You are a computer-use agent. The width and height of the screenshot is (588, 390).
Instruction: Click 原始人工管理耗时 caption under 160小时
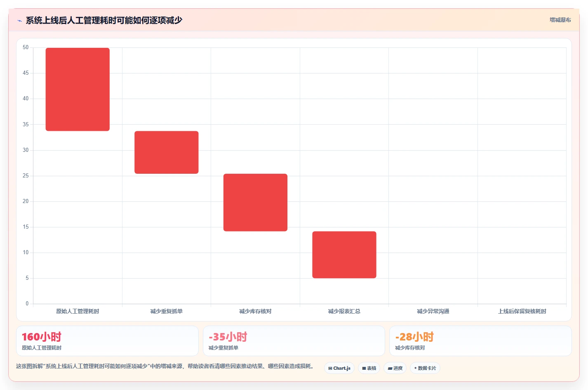[x=42, y=348]
